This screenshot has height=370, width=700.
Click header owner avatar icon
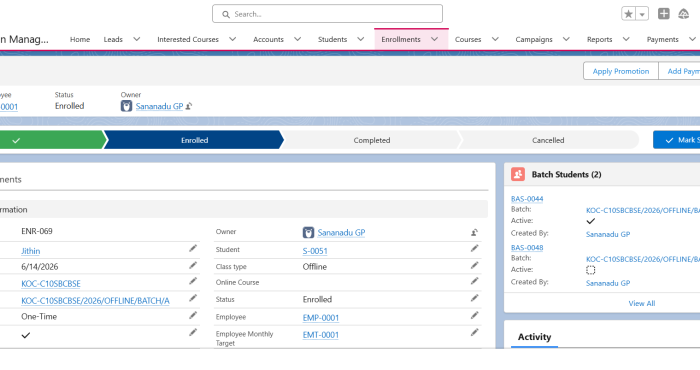(126, 106)
